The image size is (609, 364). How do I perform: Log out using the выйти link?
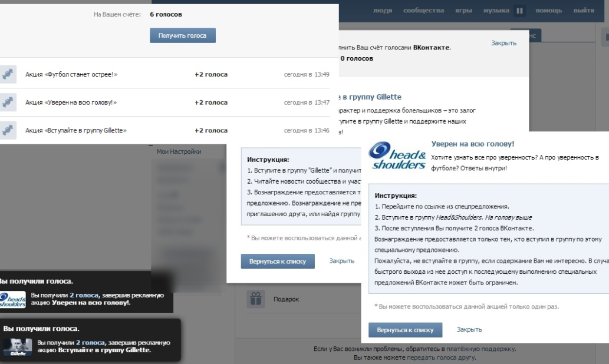click(584, 11)
